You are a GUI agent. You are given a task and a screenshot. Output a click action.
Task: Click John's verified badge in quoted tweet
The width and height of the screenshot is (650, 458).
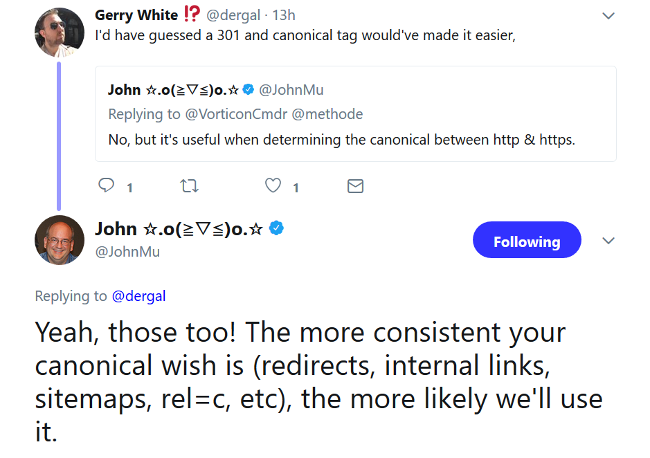pos(249,91)
